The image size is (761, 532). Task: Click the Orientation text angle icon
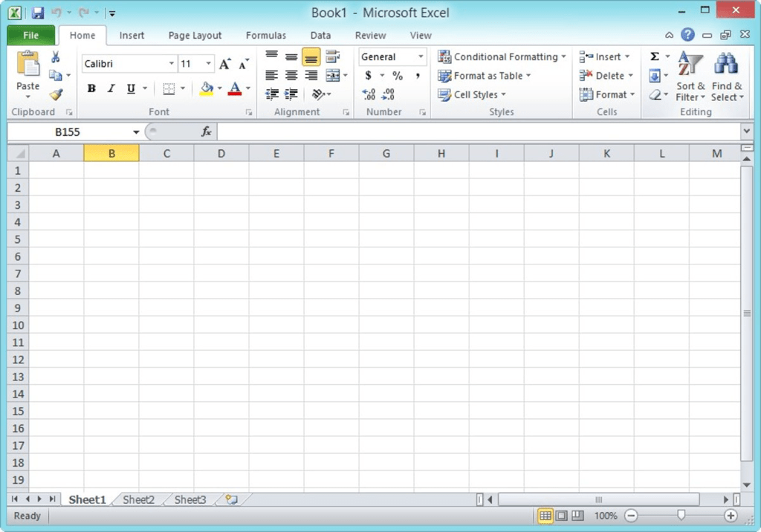coord(318,94)
